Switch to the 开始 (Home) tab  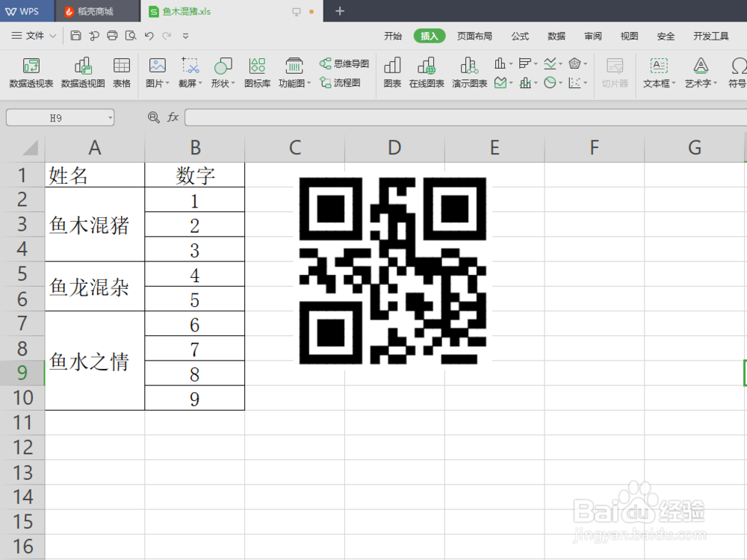393,36
